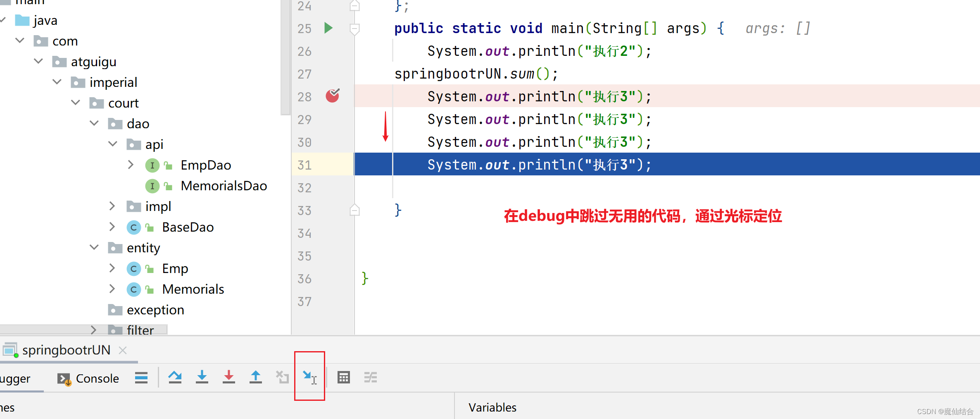Click the highlighted println on line 31

[x=539, y=165]
